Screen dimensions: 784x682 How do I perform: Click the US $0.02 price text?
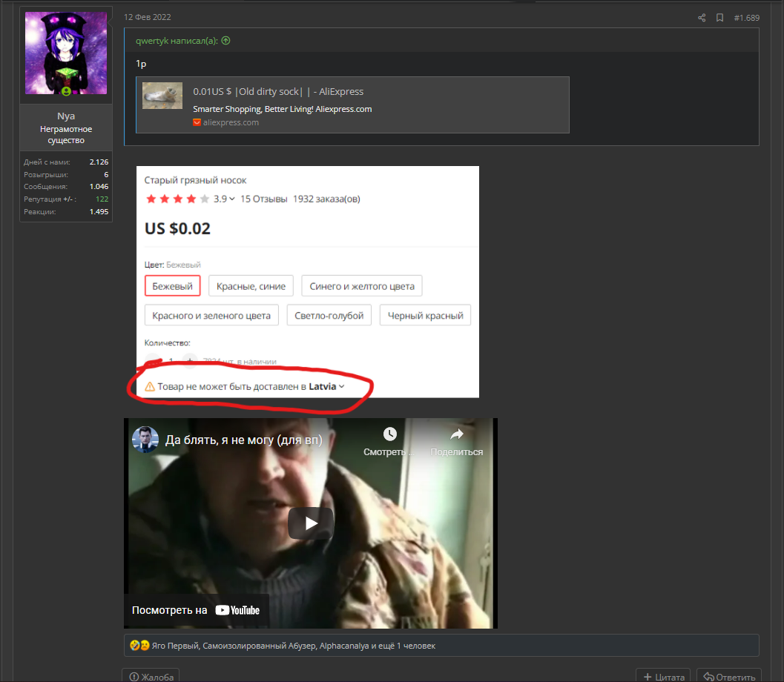coord(177,228)
